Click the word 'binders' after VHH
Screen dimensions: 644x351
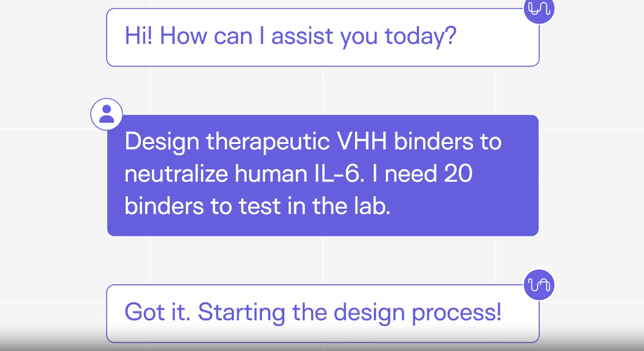click(434, 142)
